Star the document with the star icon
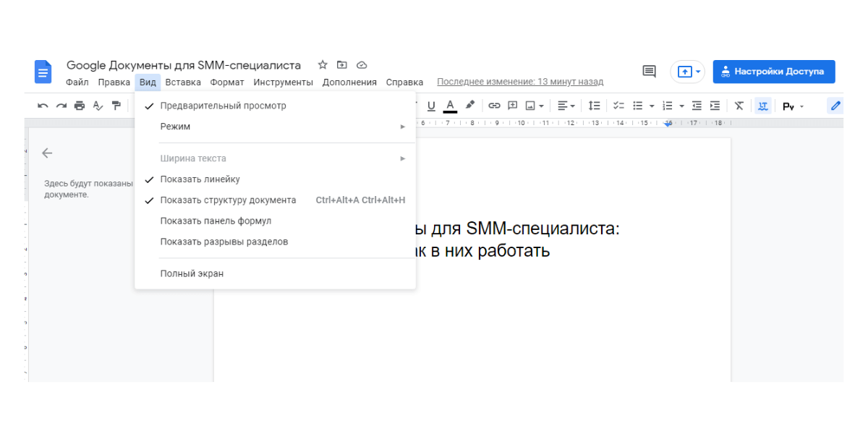868x434 pixels. 323,65
